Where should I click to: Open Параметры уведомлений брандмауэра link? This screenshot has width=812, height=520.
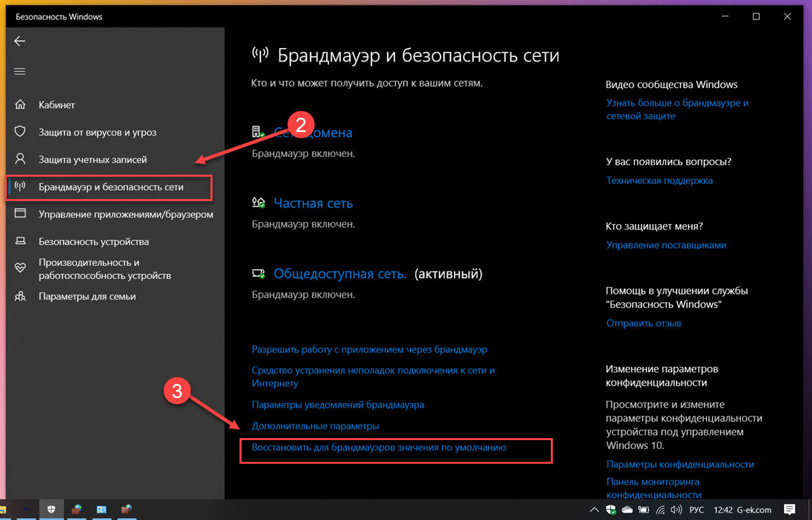338,404
